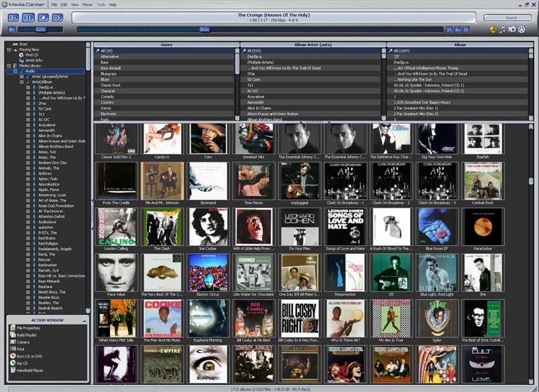Click the gold coin icon in top right
This screenshot has width=539, height=392.
click(x=493, y=30)
